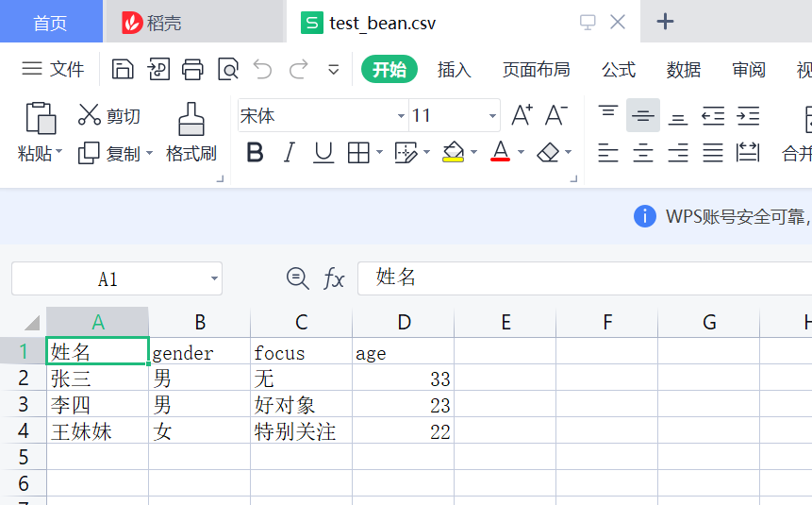
Task: Open Print Preview icon
Action: coord(228,69)
